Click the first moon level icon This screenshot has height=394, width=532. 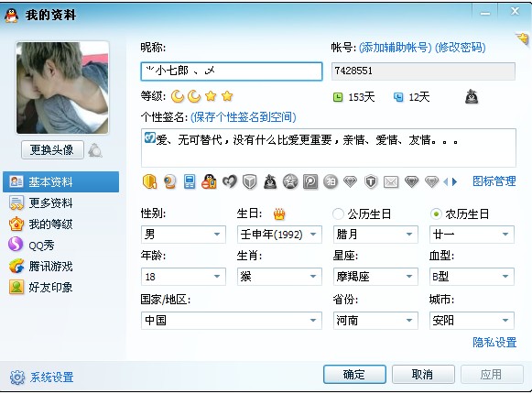(x=177, y=96)
